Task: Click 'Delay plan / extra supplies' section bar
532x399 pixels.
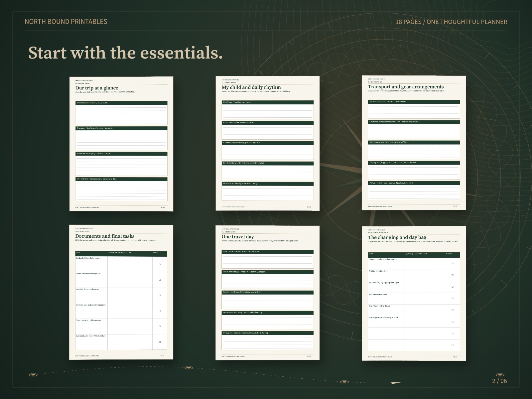Action: [268, 333]
